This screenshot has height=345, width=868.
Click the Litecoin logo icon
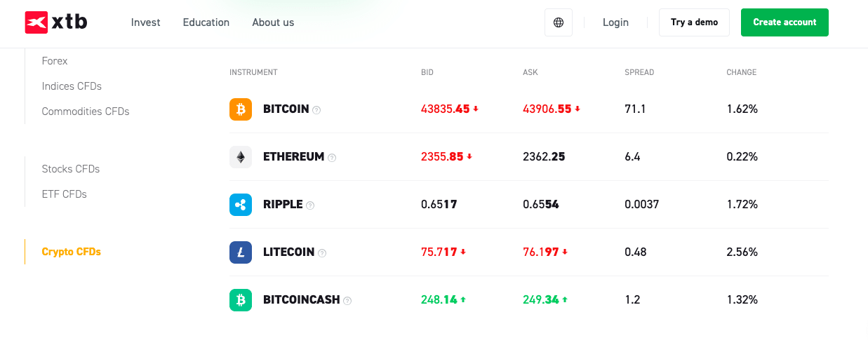click(241, 252)
